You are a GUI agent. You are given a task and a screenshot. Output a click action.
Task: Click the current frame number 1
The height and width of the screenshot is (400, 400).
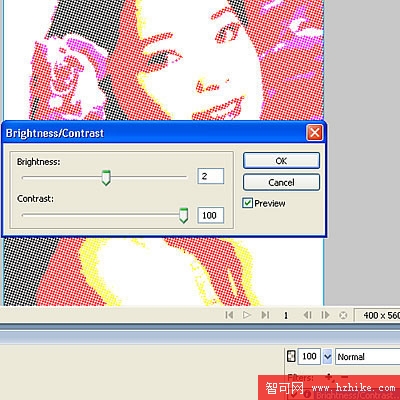coord(286,315)
